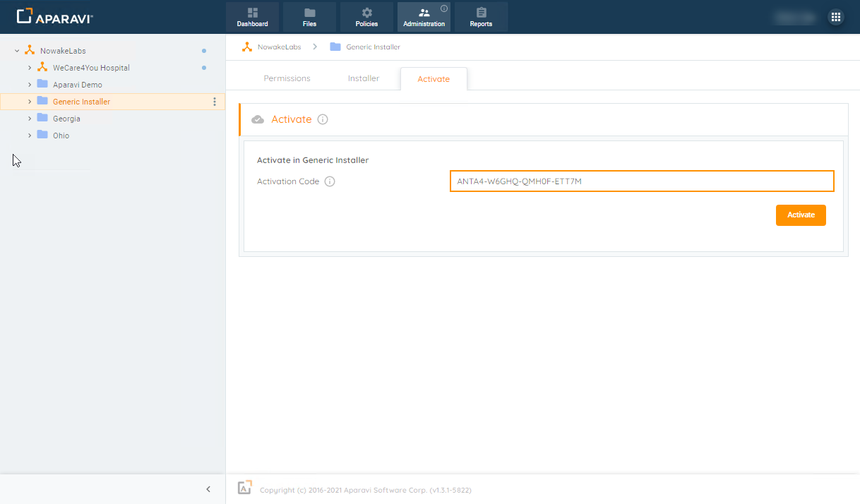Screen dimensions: 860x504
Task: Open the three-dot menu on Generic Installer
Action: (214, 101)
